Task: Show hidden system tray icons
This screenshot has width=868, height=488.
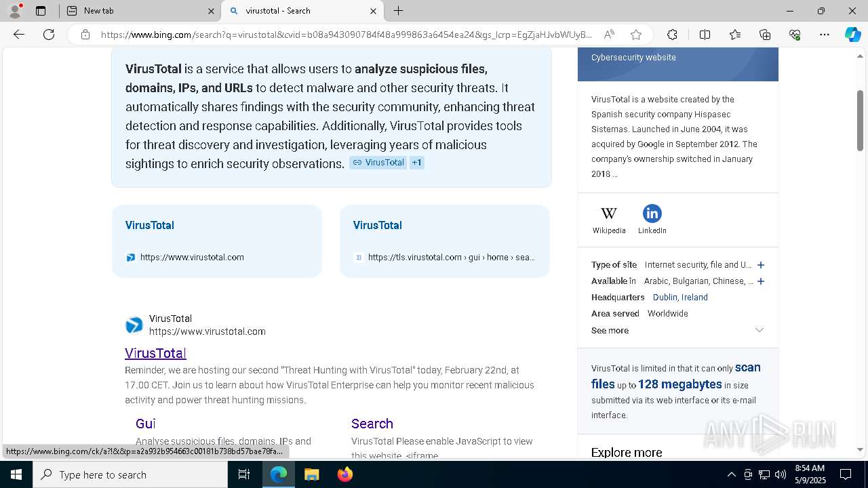Action: point(731,474)
